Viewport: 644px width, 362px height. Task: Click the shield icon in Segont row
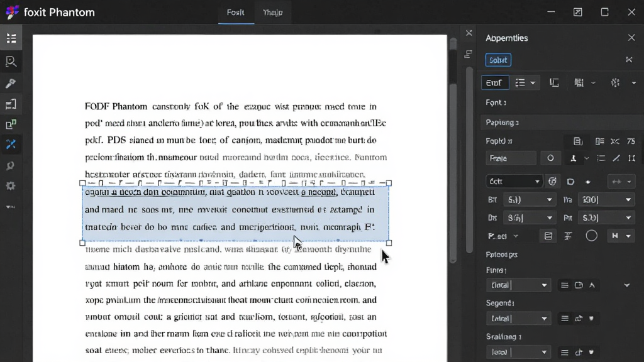click(x=591, y=319)
